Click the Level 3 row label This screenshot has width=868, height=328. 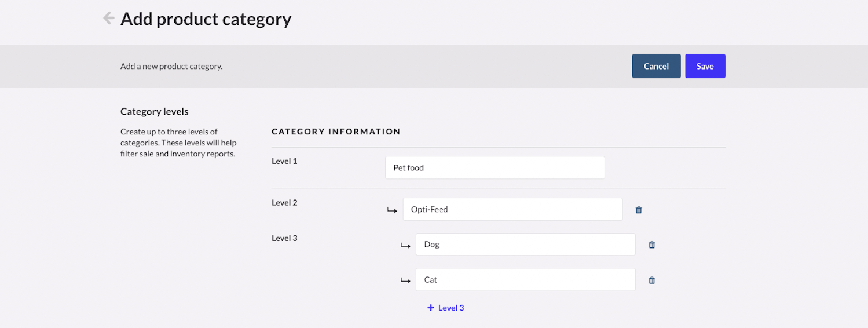click(x=284, y=238)
